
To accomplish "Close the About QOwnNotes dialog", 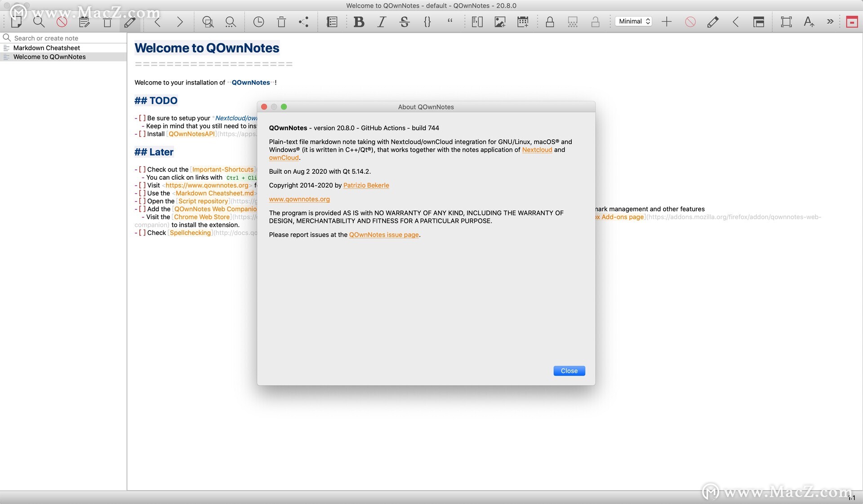I will tap(569, 371).
